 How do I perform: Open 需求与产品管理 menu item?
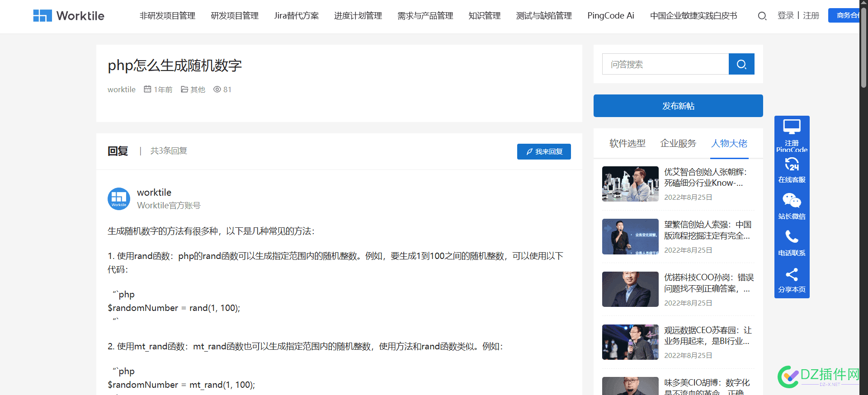tap(425, 16)
